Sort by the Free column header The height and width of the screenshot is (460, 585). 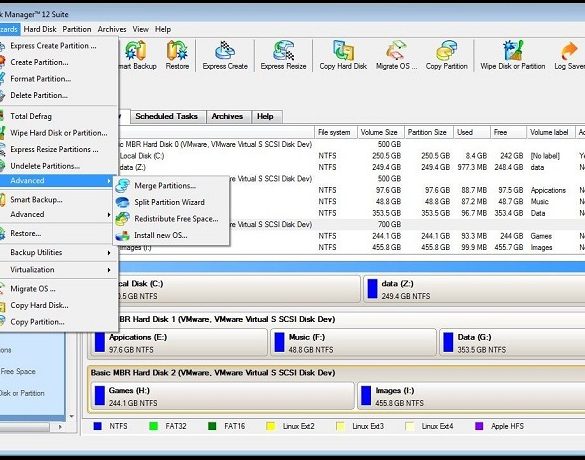(x=508, y=132)
